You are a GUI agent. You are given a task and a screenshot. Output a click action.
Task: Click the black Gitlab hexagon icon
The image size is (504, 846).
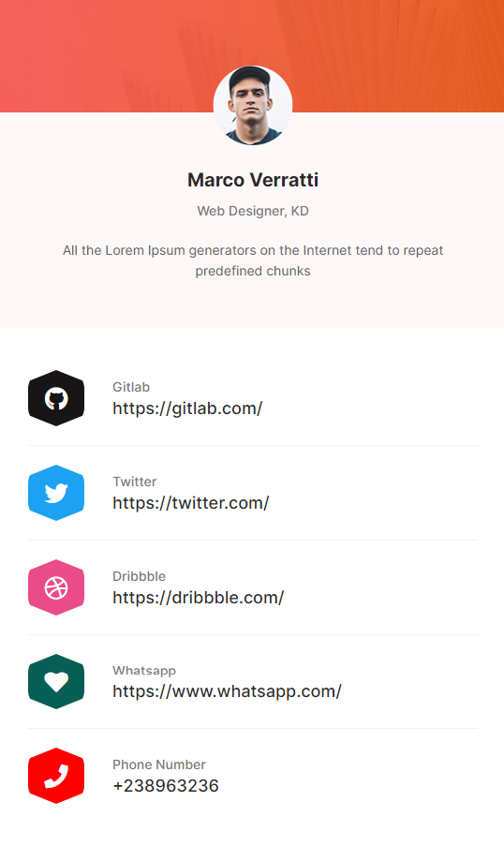[56, 398]
